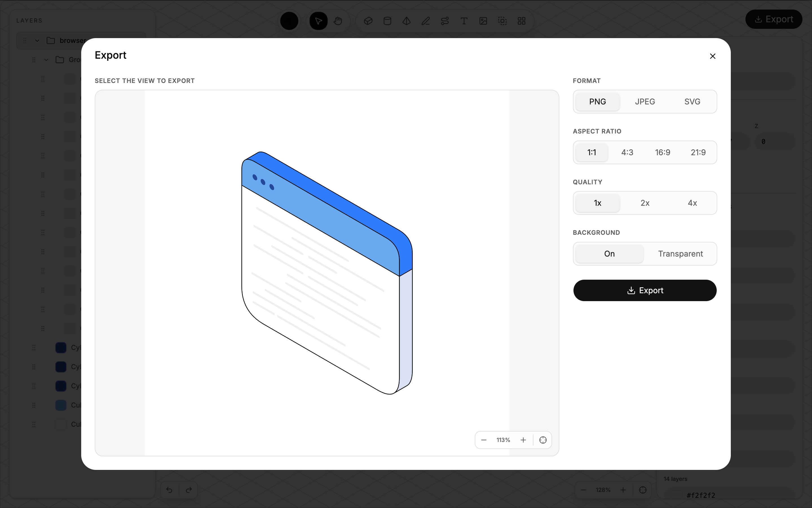This screenshot has width=812, height=508.
Task: Choose 4:3 aspect ratio
Action: click(627, 152)
